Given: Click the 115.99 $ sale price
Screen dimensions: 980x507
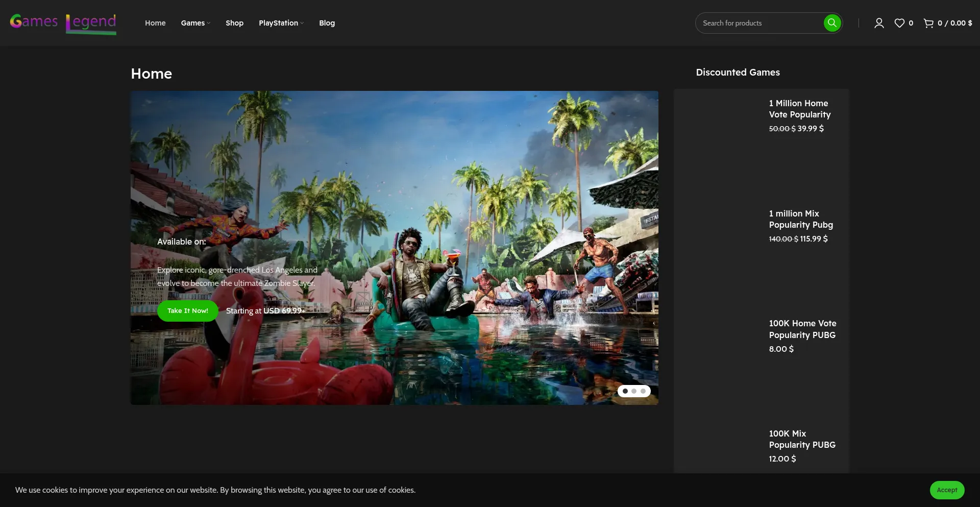Looking at the screenshot, I should pos(814,239).
